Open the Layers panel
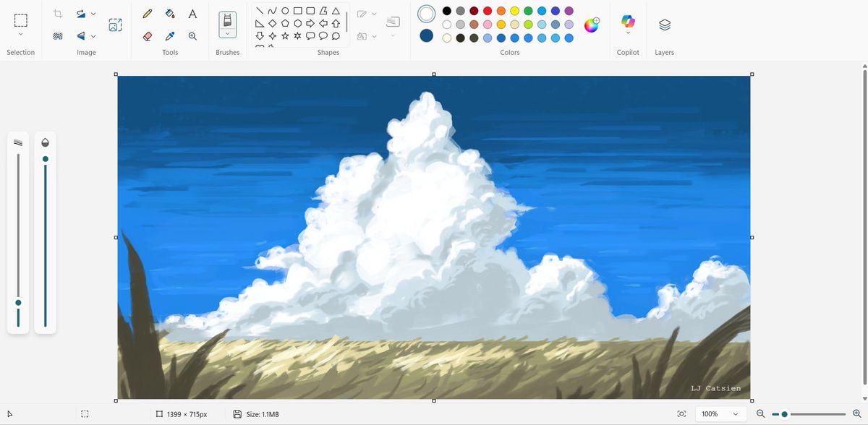This screenshot has height=425, width=868. click(665, 25)
